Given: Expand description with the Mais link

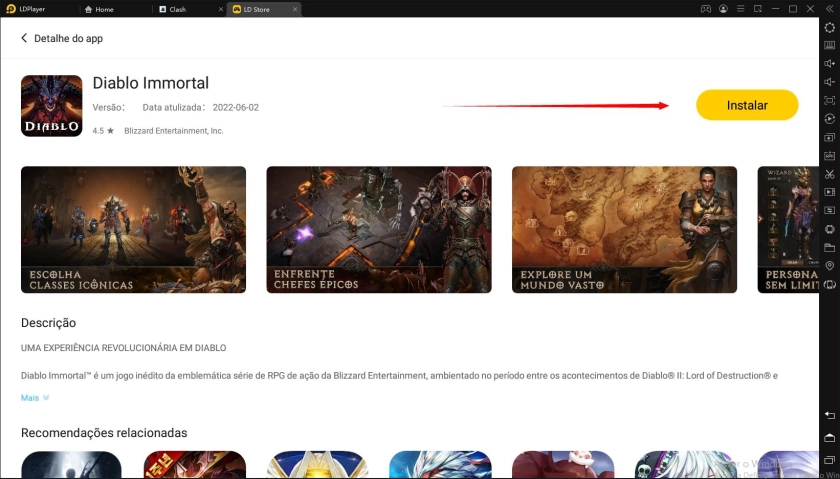Looking at the screenshot, I should 34,398.
